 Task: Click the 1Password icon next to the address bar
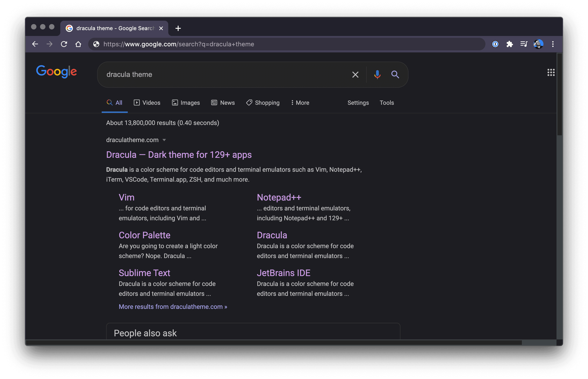point(495,44)
